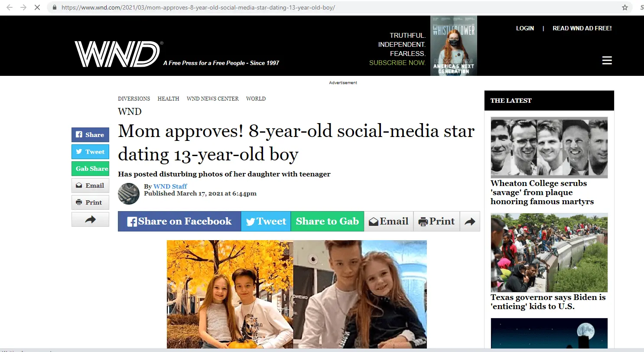Screen dimensions: 644x352
Task: Go to WND NEWS CENTER category
Action: point(212,99)
